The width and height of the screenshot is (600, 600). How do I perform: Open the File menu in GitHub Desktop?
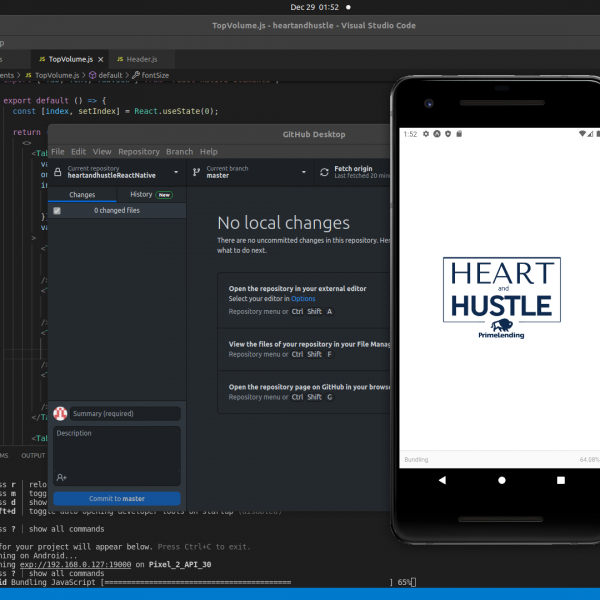pyautogui.click(x=58, y=152)
